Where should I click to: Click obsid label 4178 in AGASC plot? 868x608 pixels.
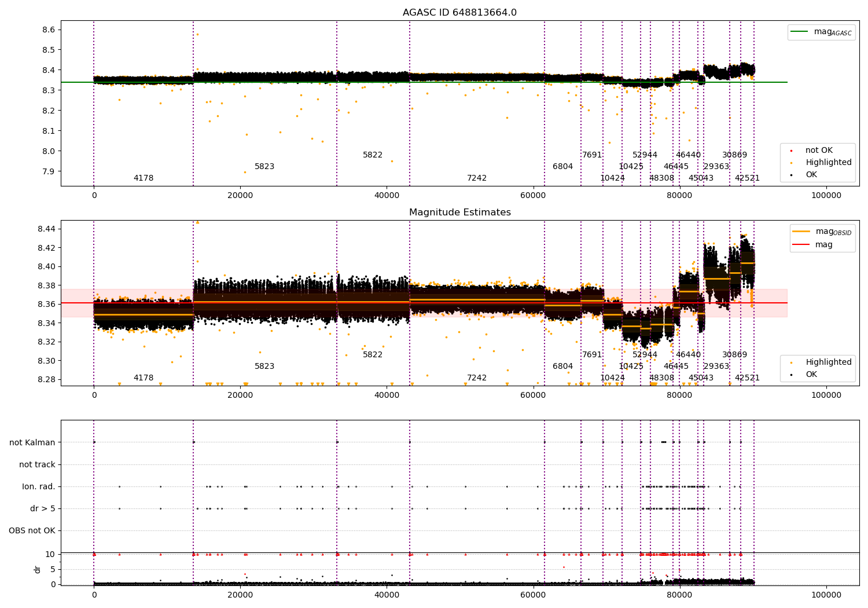click(x=144, y=178)
